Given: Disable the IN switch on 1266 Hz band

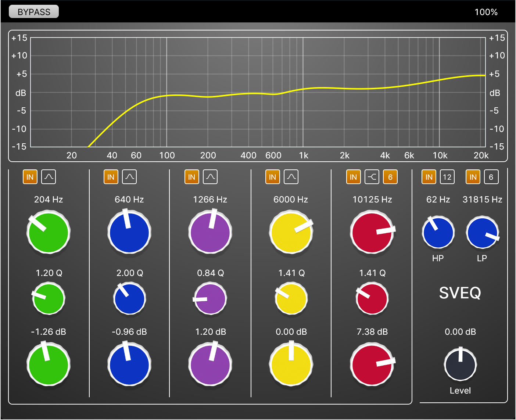Looking at the screenshot, I should [192, 177].
